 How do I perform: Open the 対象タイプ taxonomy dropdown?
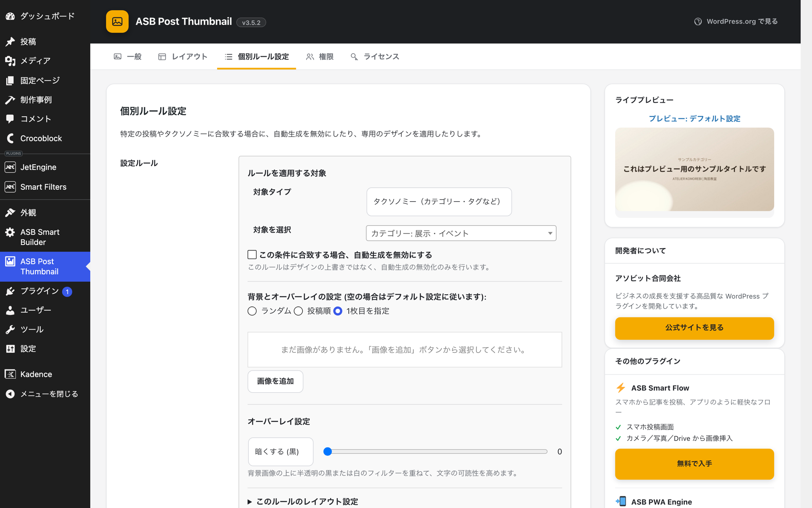[439, 202]
